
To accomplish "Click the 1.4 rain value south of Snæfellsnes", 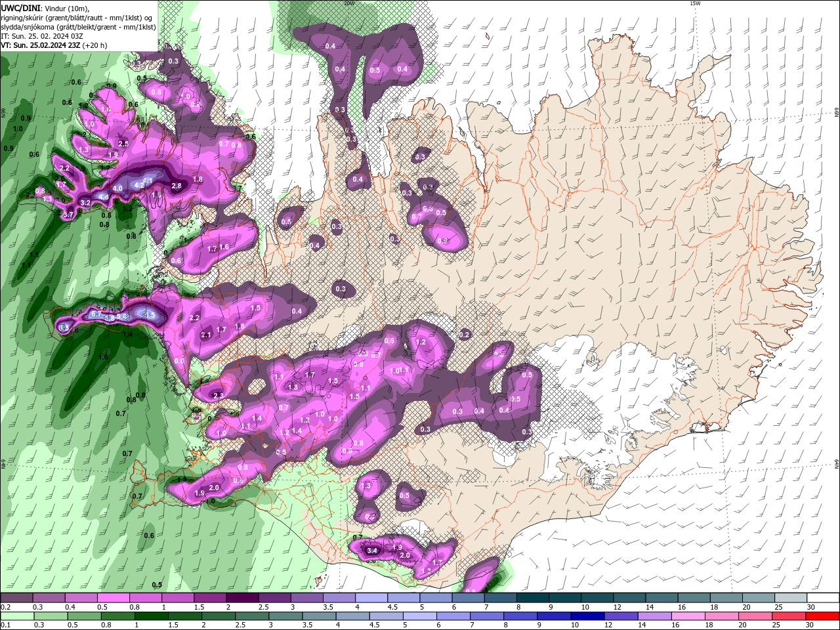I will coord(127,335).
